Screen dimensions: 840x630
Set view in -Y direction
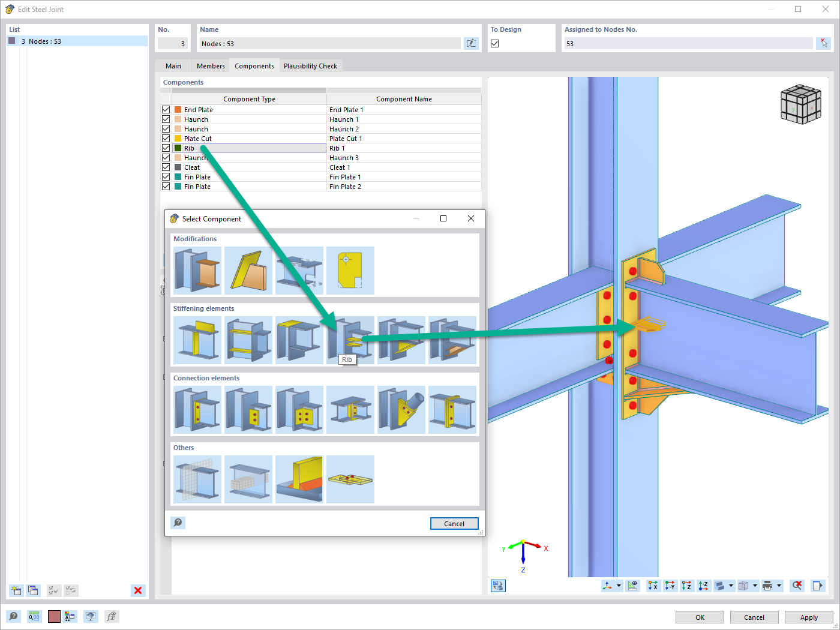(x=670, y=586)
